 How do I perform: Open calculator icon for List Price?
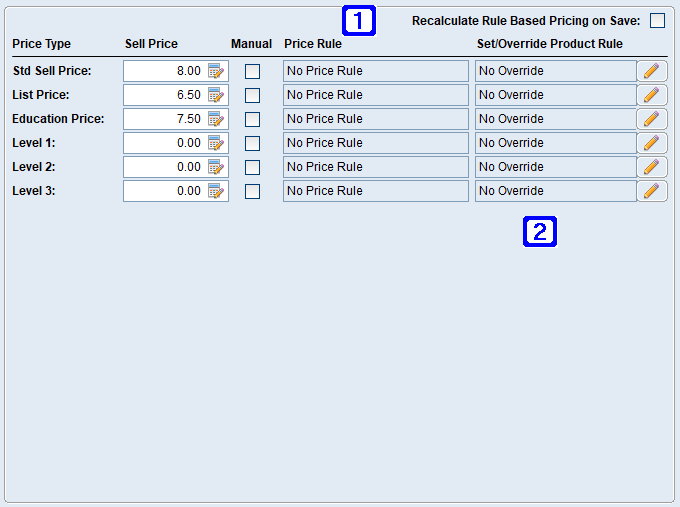coord(216,95)
